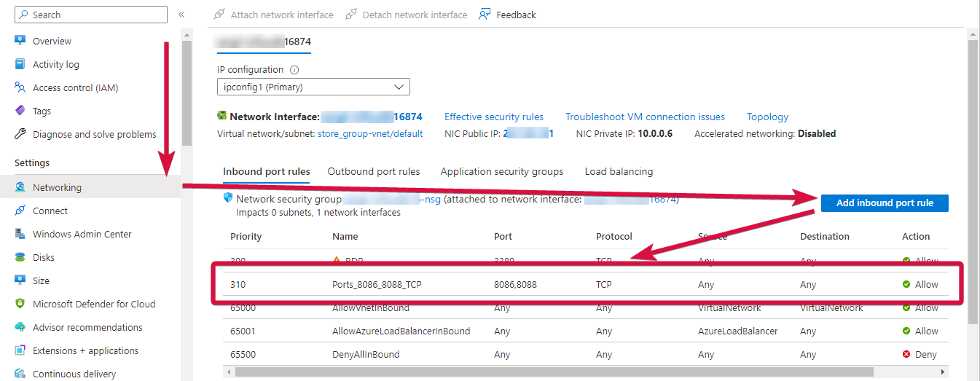Click the Action column header
The image size is (980, 381).
(x=916, y=237)
